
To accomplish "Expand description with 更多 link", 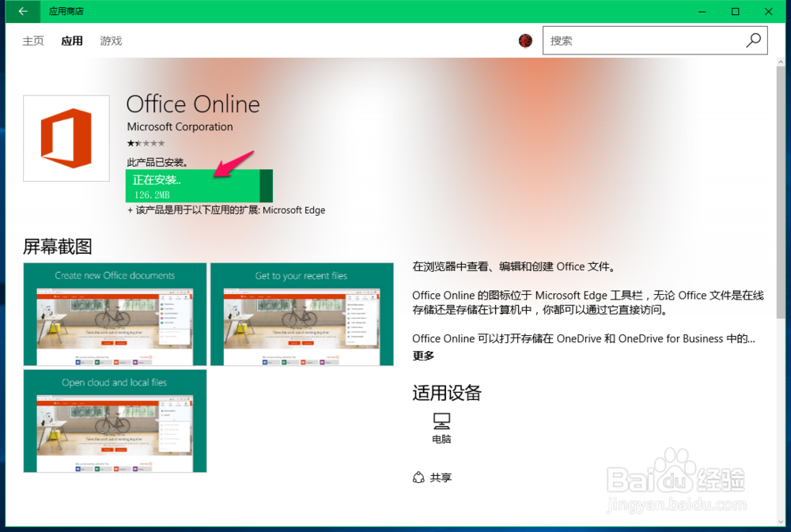I will tap(423, 356).
